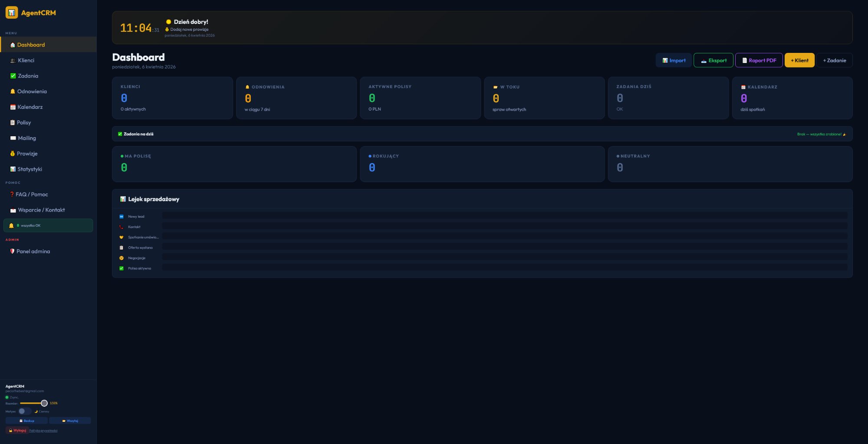Open the Mailing envelope section
Viewport: 868px width, 444px height.
coord(26,138)
